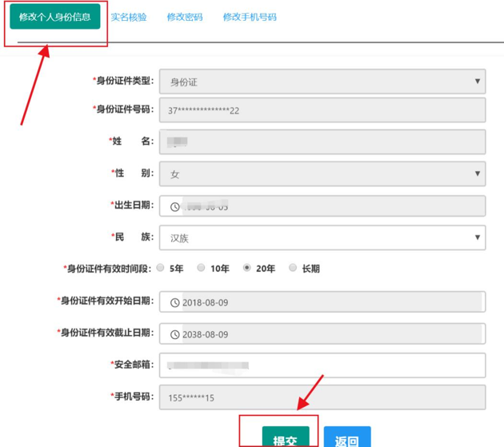
Task: Expand the 性别 gender dropdown
Action: tap(322, 174)
